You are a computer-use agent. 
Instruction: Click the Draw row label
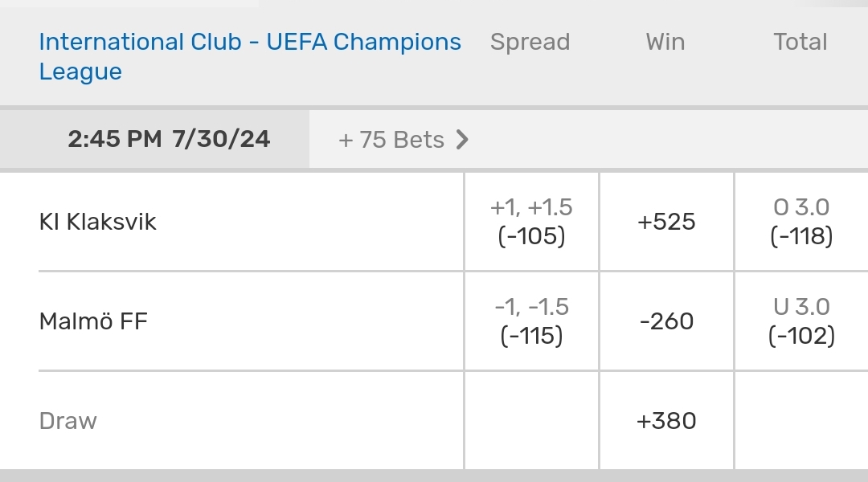point(68,421)
